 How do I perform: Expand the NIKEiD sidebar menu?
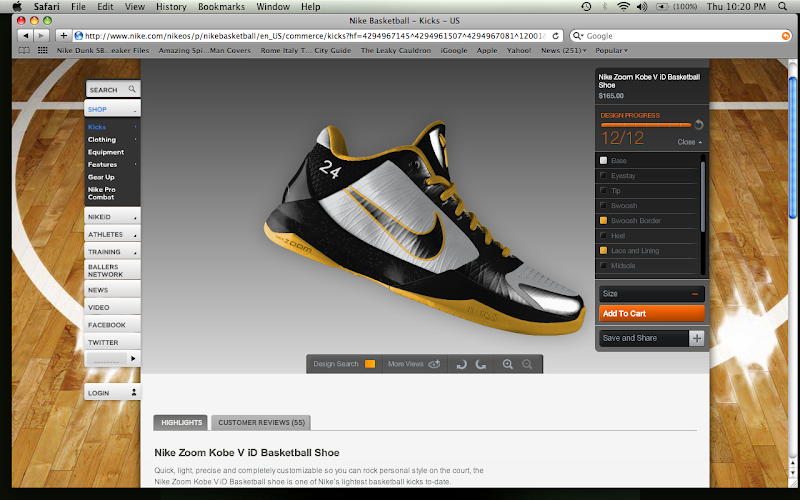coord(112,217)
